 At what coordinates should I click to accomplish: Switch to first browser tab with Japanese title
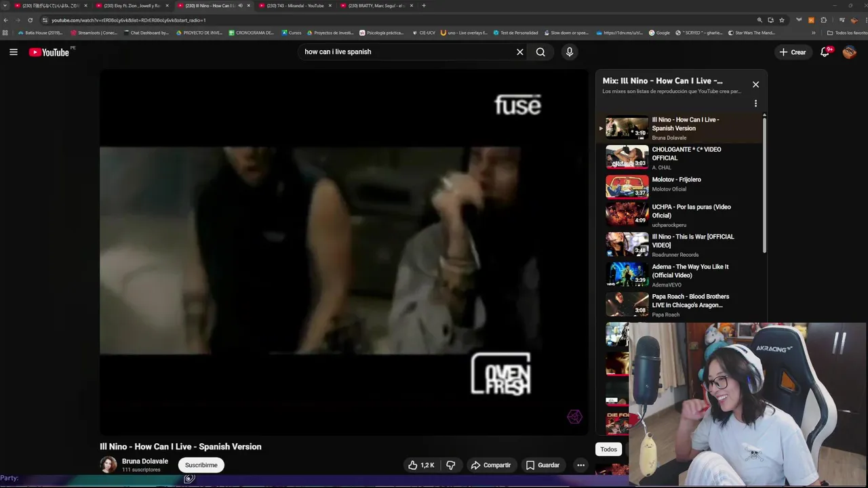50,5
